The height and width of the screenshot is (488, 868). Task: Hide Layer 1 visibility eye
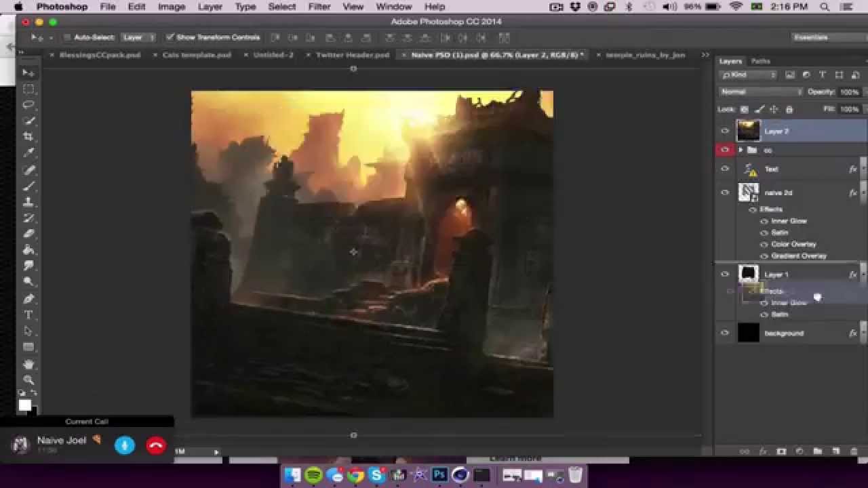[725, 274]
